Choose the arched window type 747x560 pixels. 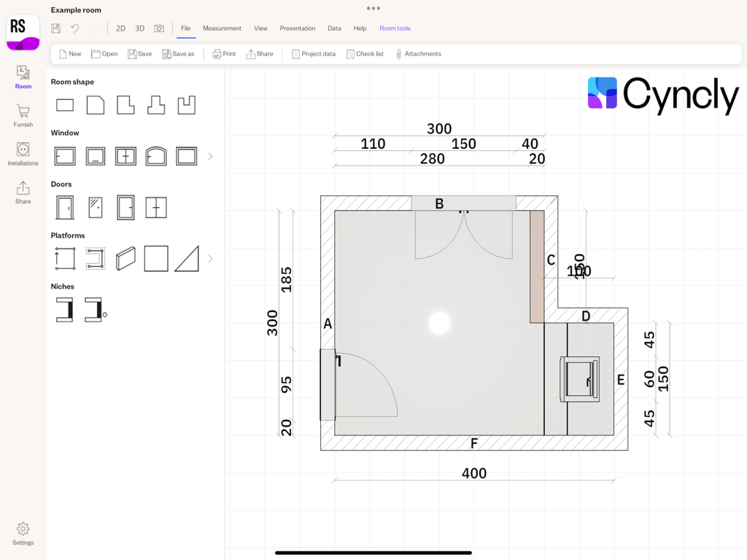[x=156, y=155]
